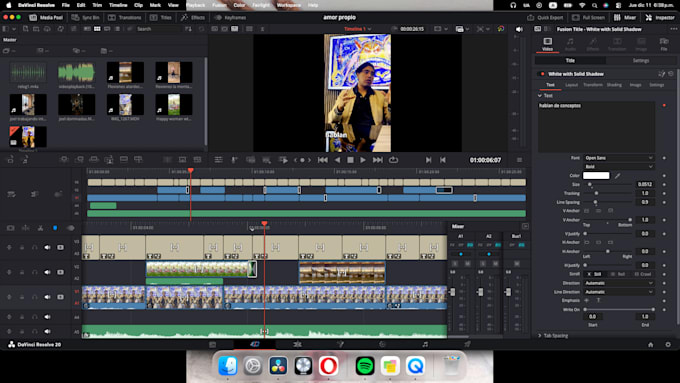680x383 pixels.
Task: Open the Mark menu
Action: click(155, 5)
